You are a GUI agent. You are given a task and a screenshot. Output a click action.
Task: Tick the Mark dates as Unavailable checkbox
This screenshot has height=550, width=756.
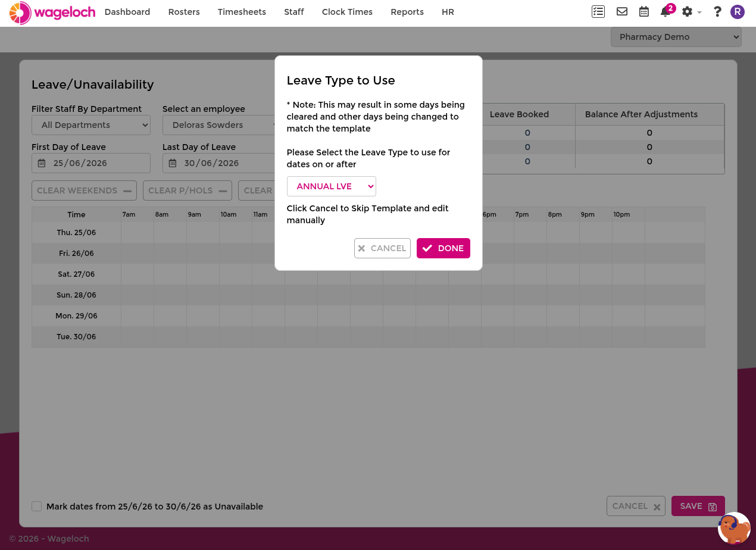(x=37, y=507)
